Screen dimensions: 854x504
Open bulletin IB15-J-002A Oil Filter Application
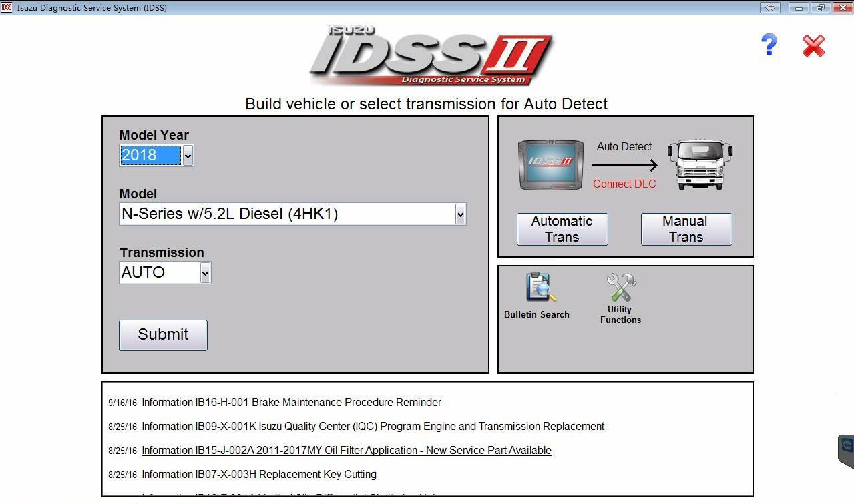pos(347,451)
